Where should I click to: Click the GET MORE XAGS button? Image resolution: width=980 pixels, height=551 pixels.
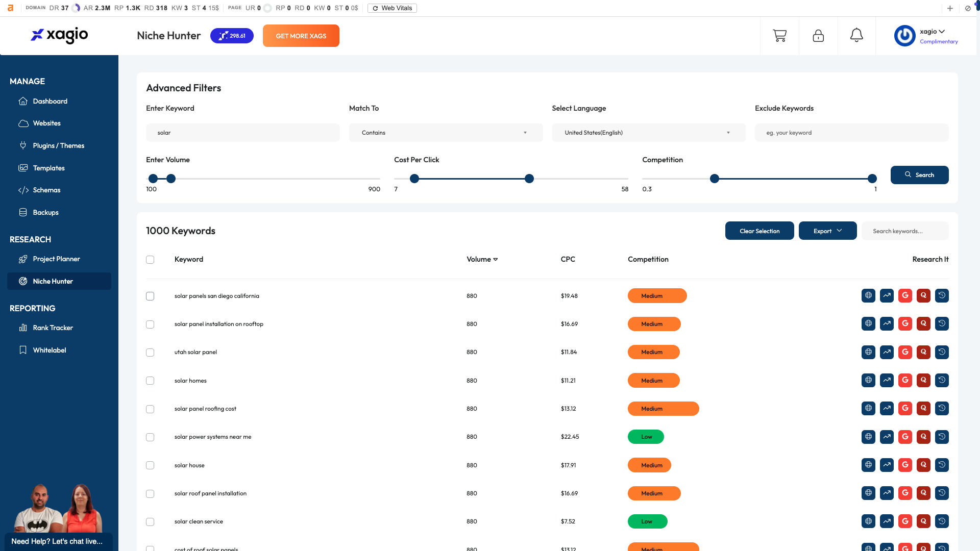coord(301,36)
